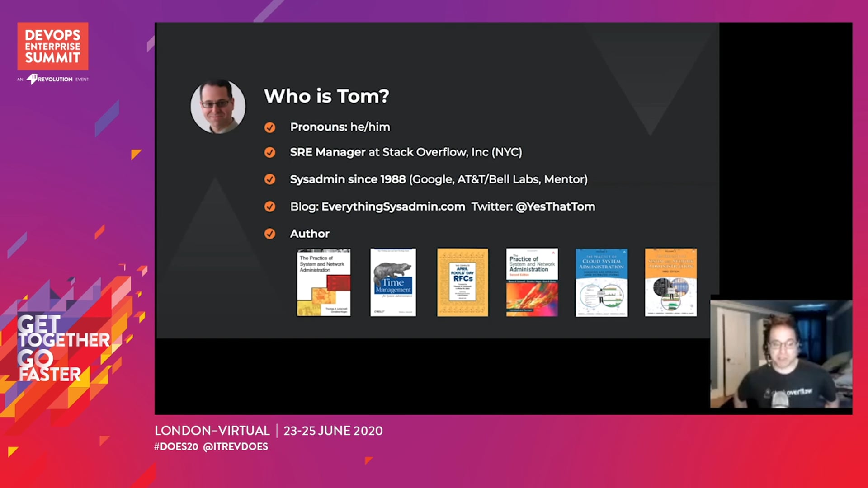Click the @YesThatTom Twitter handle
Screen dimensions: 868x488
click(x=555, y=206)
